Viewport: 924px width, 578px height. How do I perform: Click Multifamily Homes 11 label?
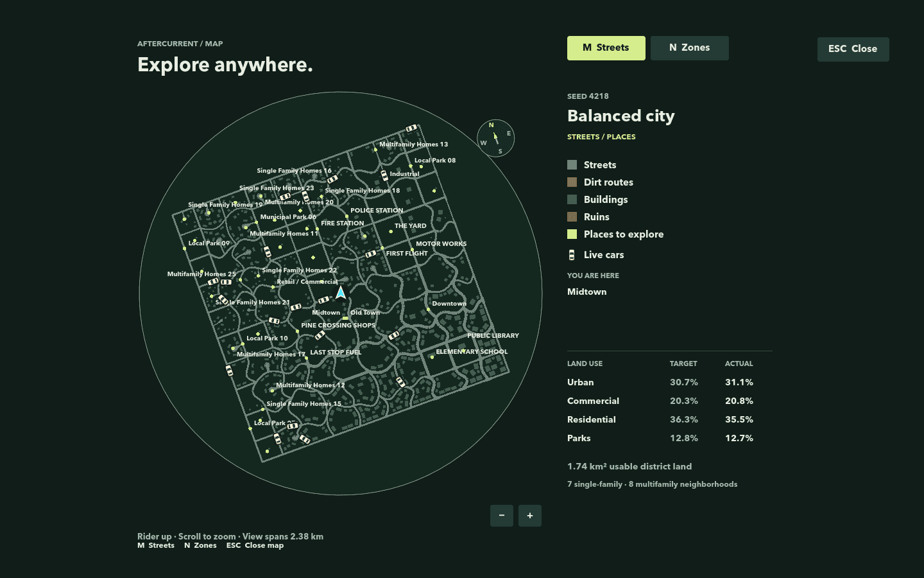point(284,234)
